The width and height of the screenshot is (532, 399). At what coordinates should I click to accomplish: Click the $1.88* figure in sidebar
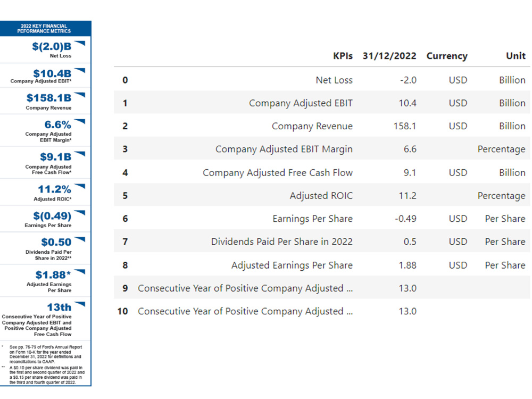click(x=53, y=275)
